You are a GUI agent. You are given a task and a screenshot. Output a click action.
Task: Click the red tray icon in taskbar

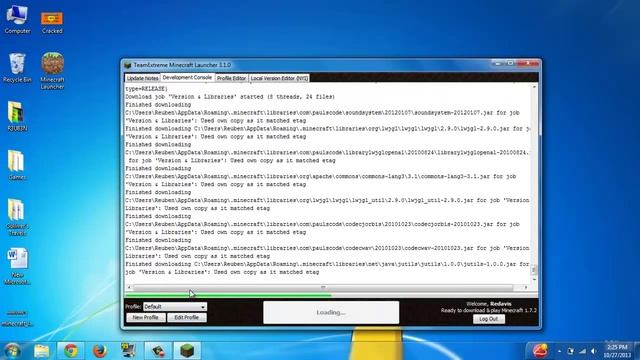tap(540, 351)
